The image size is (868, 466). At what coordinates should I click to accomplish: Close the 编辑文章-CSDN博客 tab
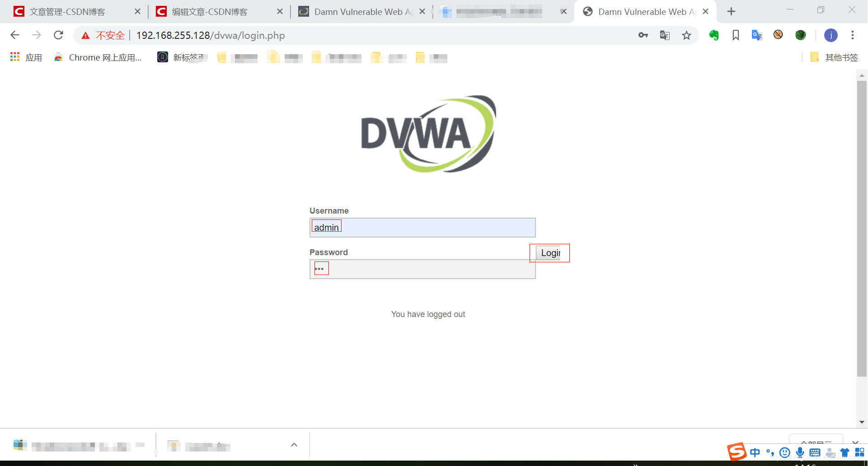pos(280,12)
